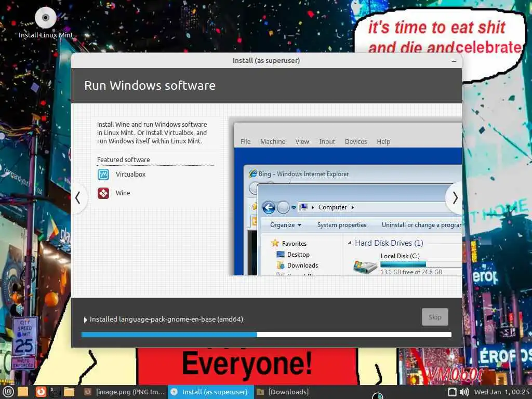Click the Local Disk (C:) drive icon

[365, 267]
